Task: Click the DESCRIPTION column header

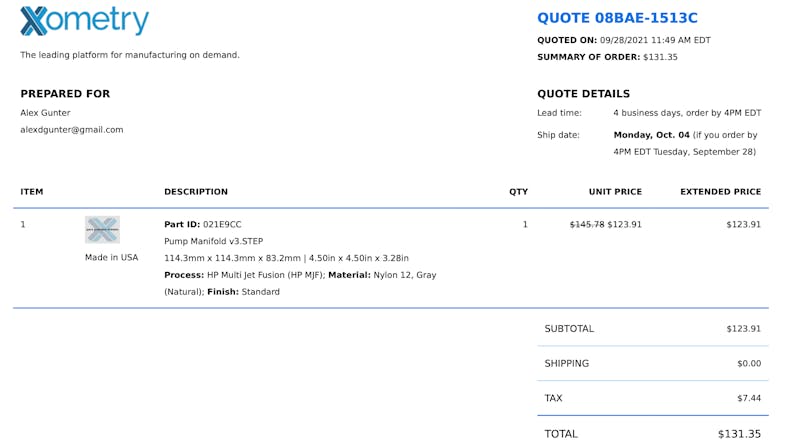Action: tap(196, 192)
